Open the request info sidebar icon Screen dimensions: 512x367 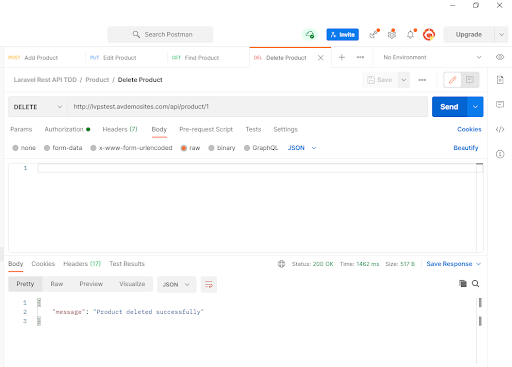(500, 154)
